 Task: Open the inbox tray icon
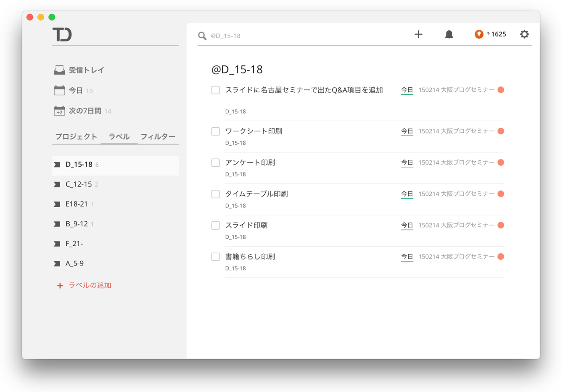point(59,70)
